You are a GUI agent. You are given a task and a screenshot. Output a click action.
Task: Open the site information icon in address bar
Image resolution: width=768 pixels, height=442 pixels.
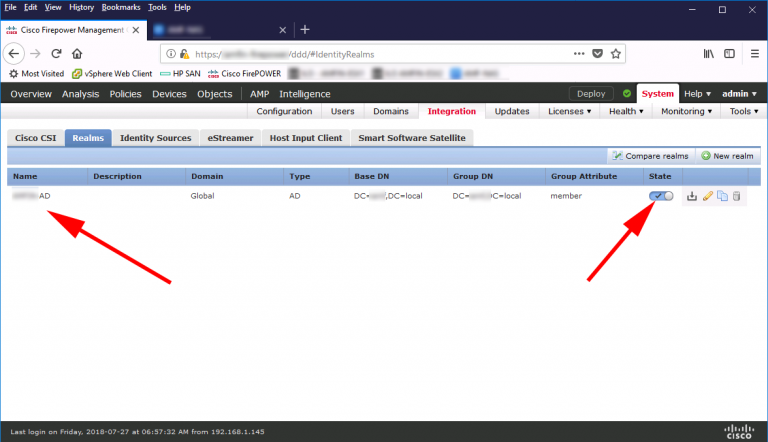click(x=171, y=54)
